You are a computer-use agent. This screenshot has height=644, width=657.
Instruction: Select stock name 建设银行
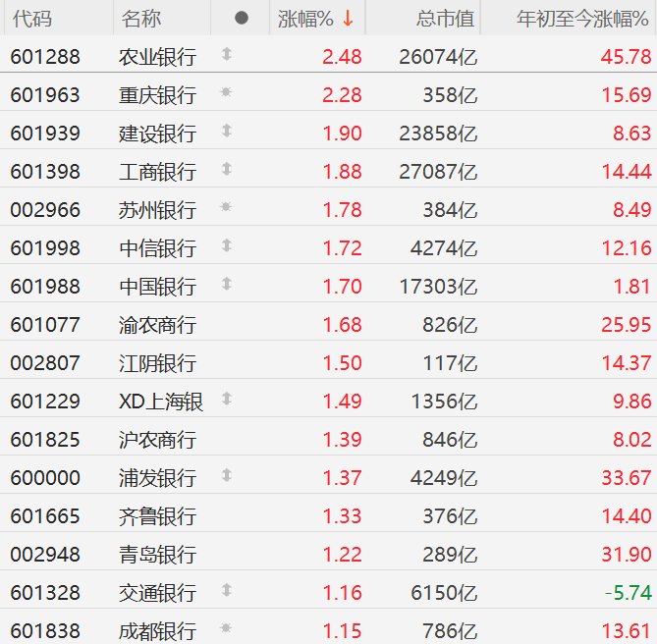point(157,134)
